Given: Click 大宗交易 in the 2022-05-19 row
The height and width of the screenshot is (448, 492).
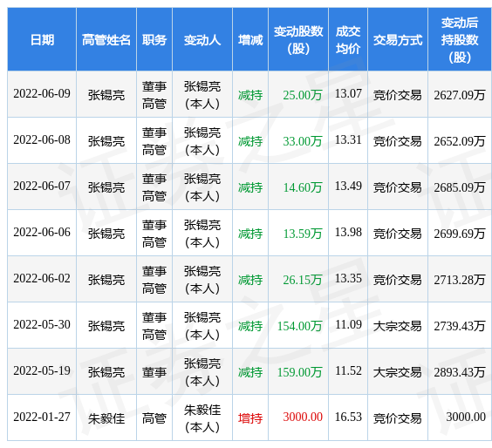Looking at the screenshot, I should [397, 372].
